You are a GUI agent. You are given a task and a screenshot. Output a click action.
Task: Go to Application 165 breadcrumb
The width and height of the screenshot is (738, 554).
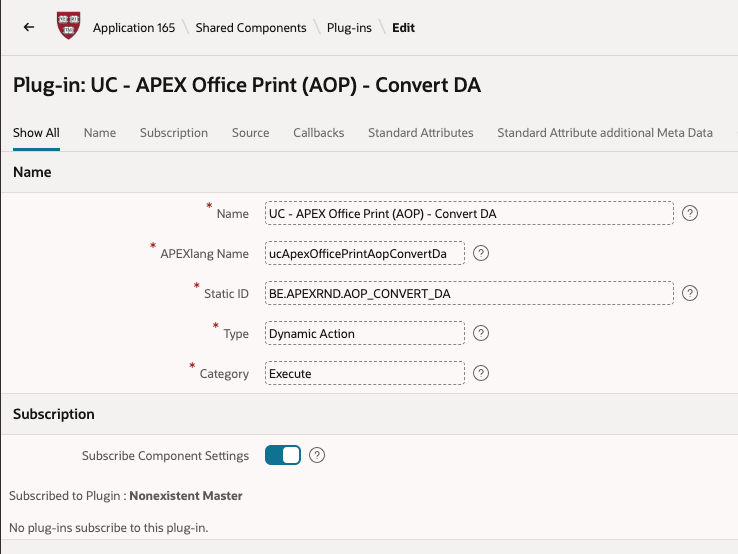(x=134, y=28)
